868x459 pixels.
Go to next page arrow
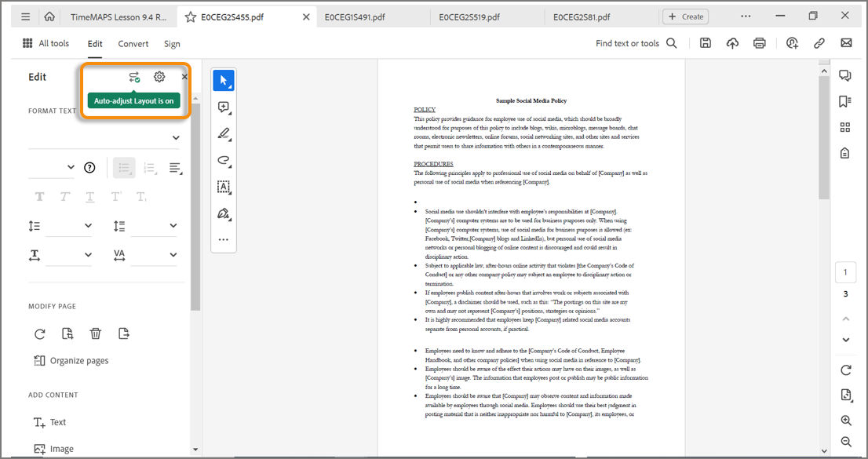(x=846, y=340)
